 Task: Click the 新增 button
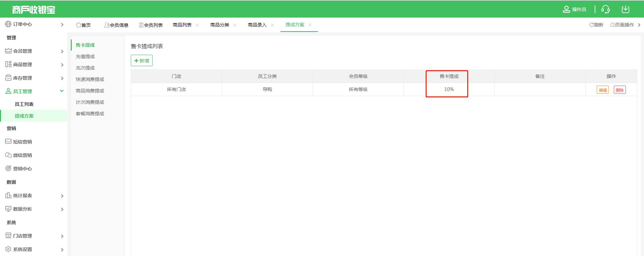tap(142, 61)
